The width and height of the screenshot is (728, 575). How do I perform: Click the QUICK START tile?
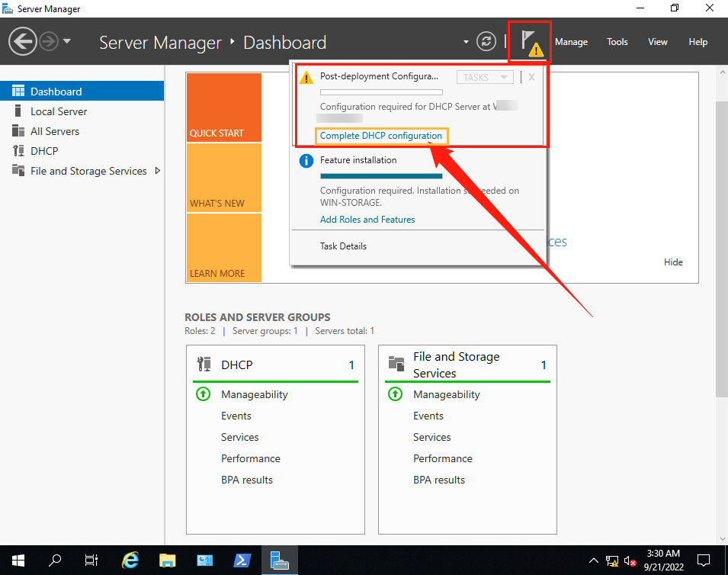coord(223,108)
